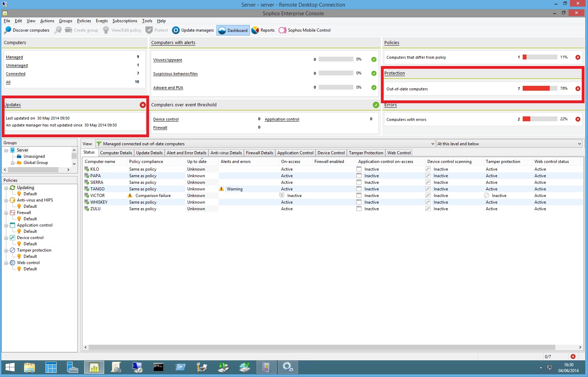This screenshot has width=588, height=377.
Task: Click the Viruses/spyware link
Action: click(x=168, y=60)
